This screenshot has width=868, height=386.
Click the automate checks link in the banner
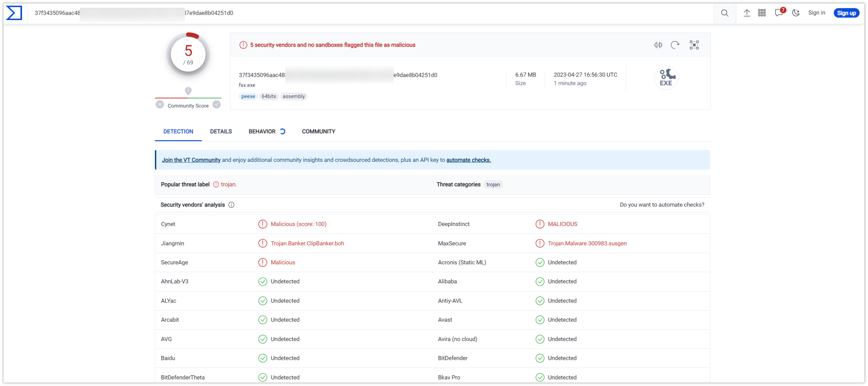tap(468, 160)
